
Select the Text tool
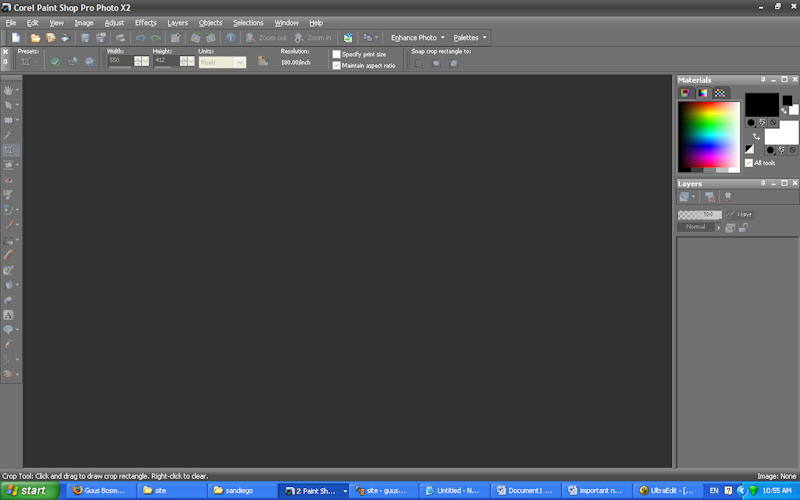[x=8, y=315]
